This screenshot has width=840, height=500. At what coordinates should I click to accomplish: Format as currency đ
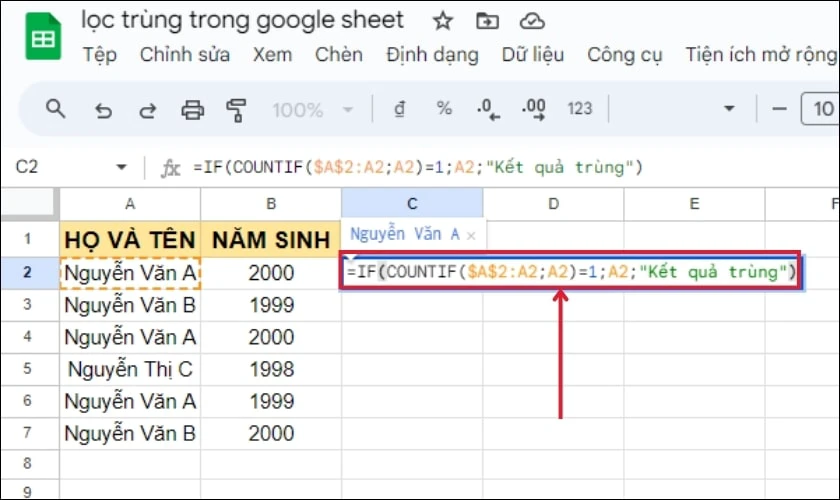pyautogui.click(x=400, y=109)
